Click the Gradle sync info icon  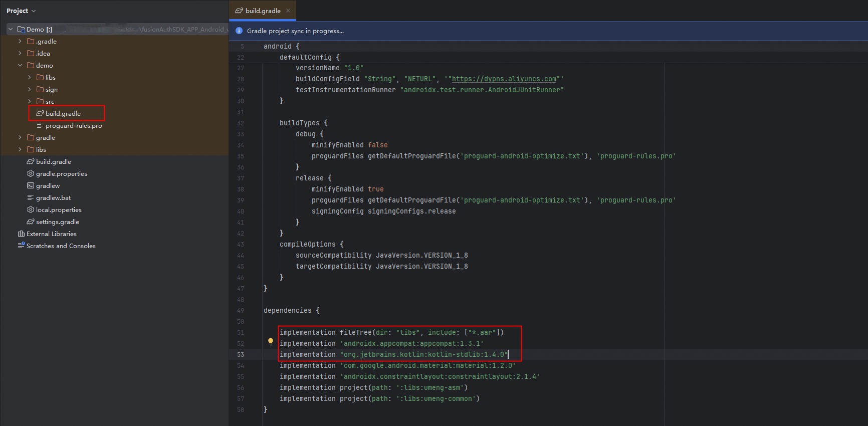tap(239, 31)
